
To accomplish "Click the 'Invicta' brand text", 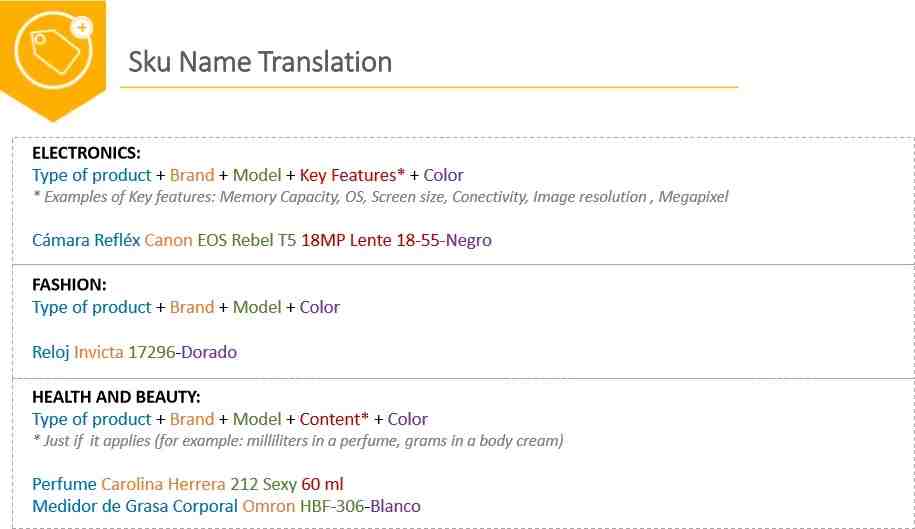I will point(99,352).
